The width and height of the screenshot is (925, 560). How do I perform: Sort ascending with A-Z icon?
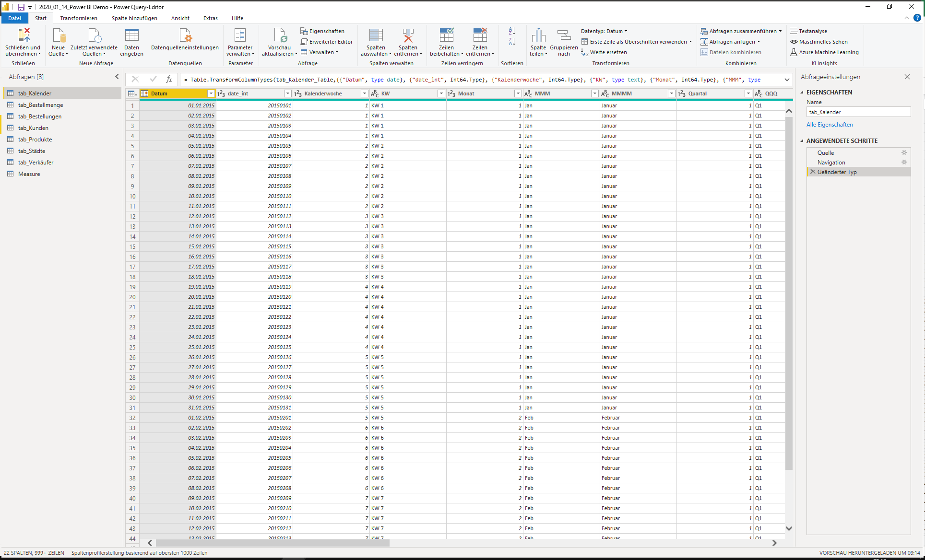512,31
